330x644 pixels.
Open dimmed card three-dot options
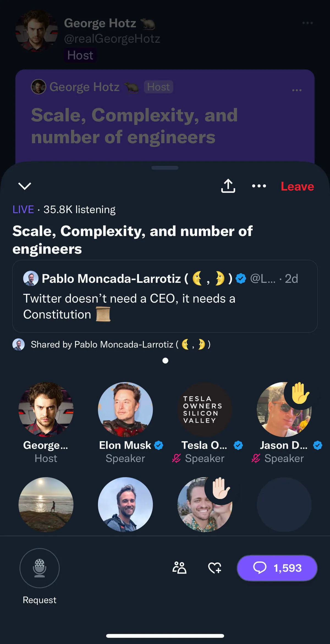pos(297,90)
